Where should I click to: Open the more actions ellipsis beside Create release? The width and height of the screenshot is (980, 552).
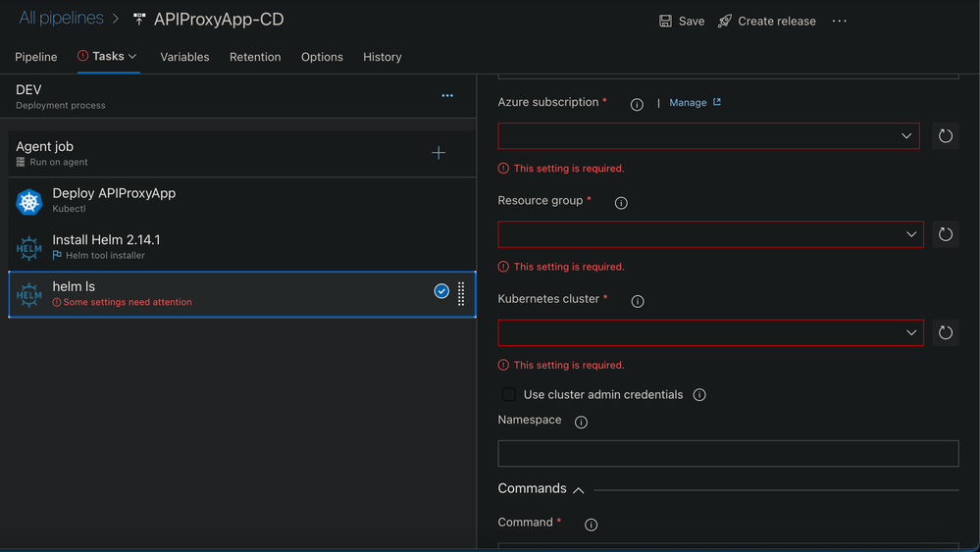click(840, 22)
